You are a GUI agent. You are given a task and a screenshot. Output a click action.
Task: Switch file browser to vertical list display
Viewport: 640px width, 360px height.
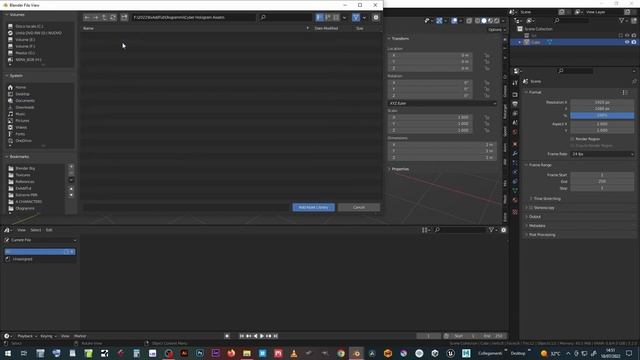(320, 18)
